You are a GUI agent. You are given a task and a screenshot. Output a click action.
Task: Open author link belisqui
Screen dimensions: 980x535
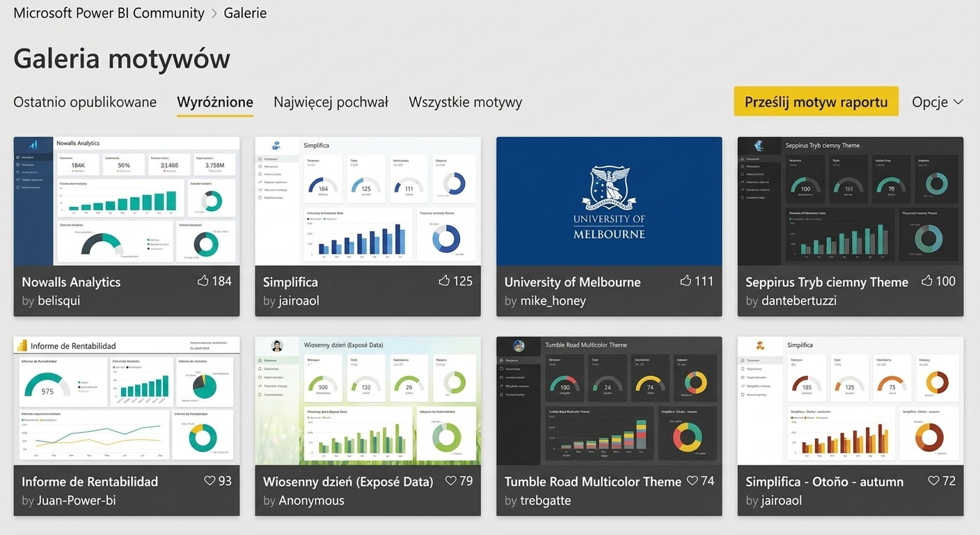pyautogui.click(x=58, y=301)
